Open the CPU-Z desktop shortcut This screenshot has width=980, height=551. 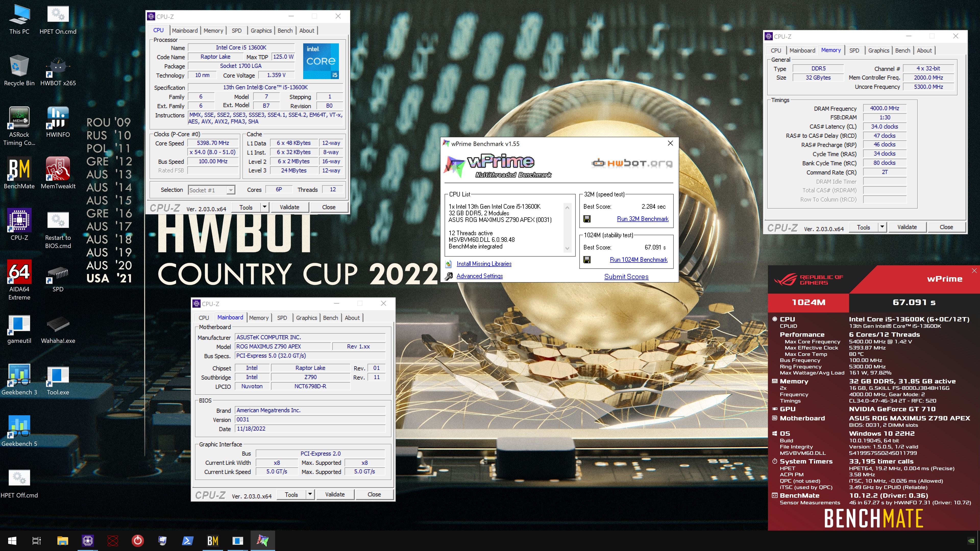19,225
